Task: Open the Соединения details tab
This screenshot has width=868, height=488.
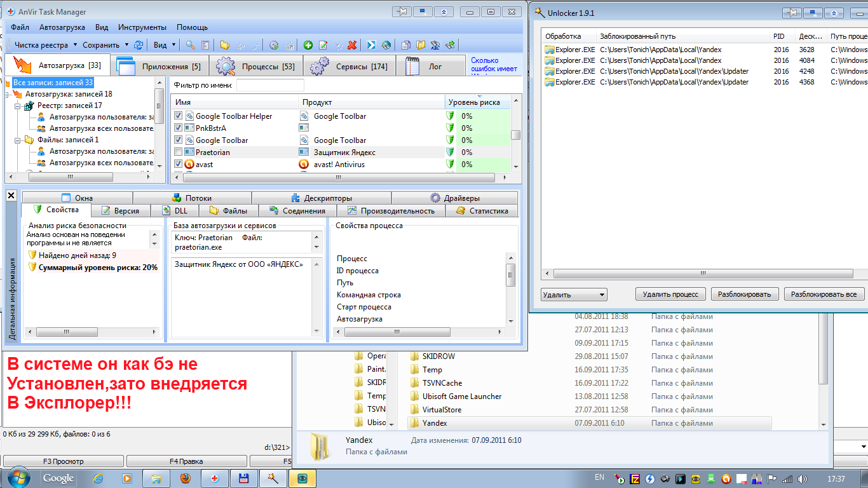Action: 297,210
